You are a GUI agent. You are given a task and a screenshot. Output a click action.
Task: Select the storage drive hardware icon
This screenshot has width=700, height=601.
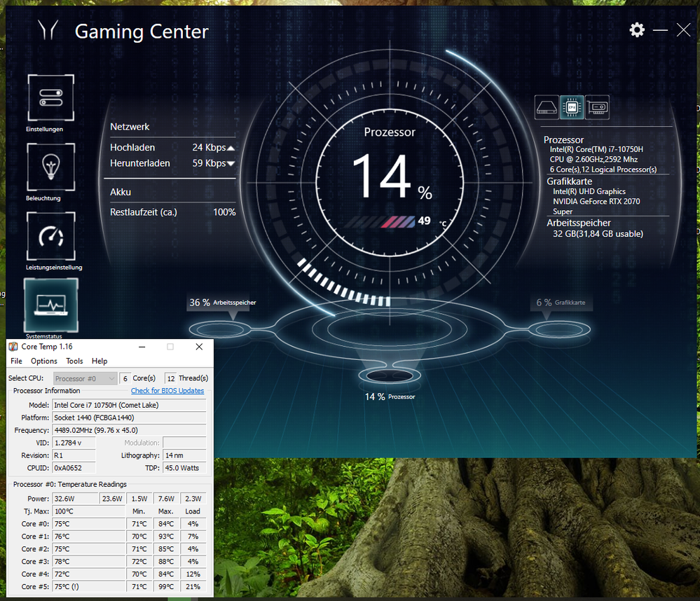(x=547, y=107)
